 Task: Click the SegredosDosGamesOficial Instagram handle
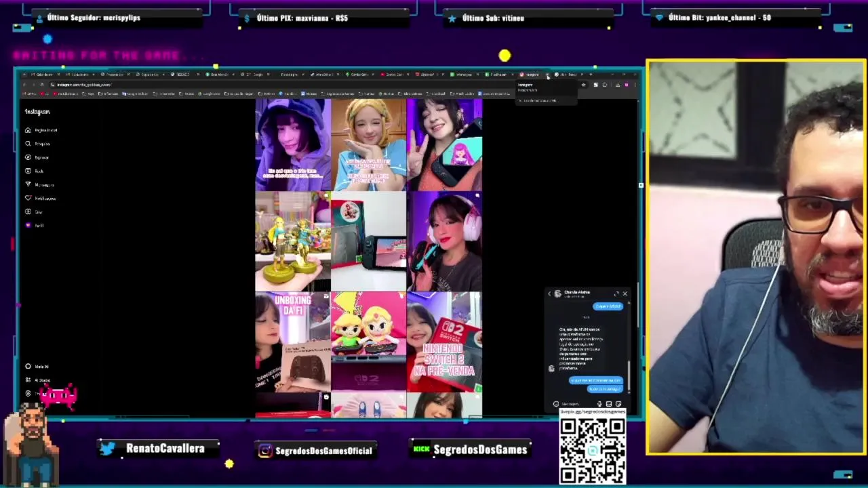[324, 451]
